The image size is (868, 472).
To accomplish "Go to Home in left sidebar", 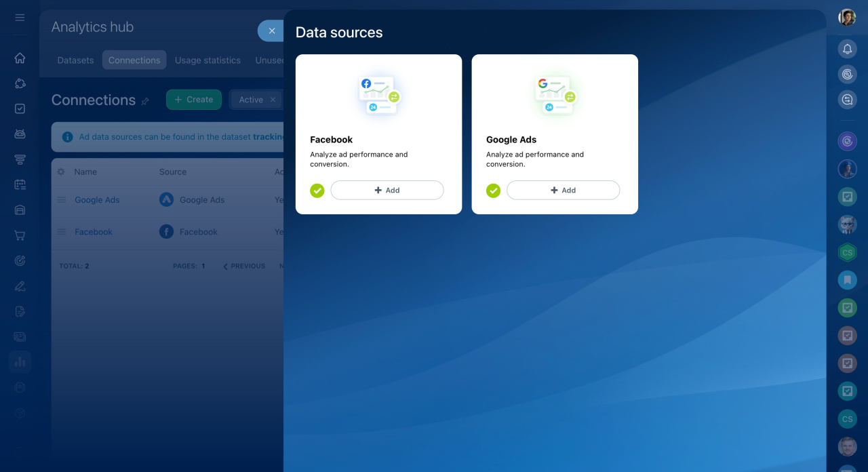I will [x=20, y=58].
